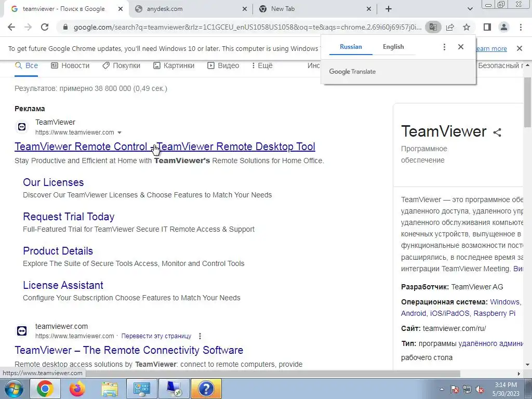Click the vertical page scrollbar thumb
The height and width of the screenshot is (399, 532).
528,102
